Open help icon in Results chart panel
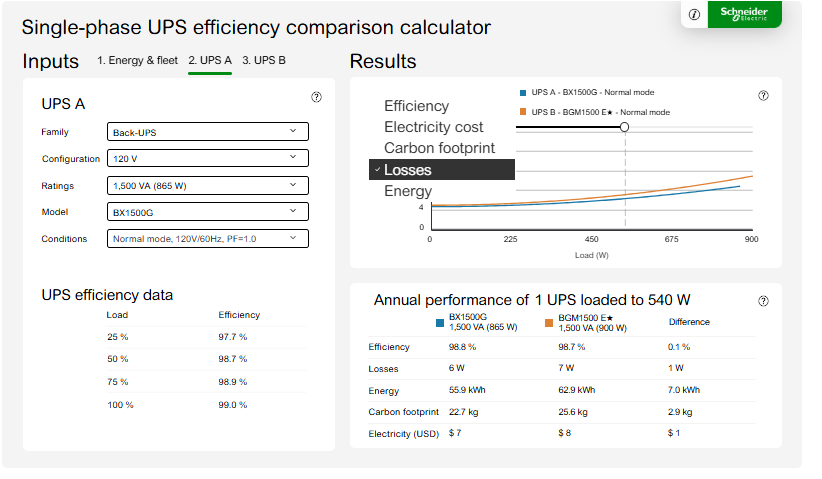822x479 pixels. [x=763, y=95]
